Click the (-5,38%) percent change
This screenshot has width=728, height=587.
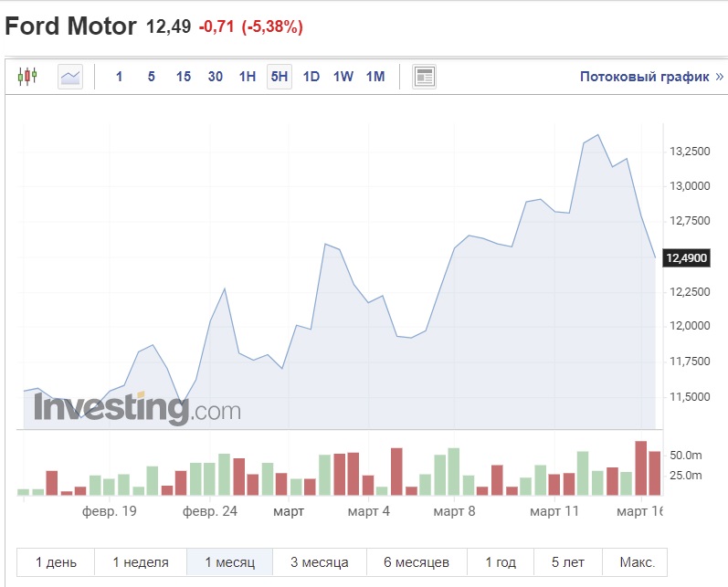pos(272,26)
